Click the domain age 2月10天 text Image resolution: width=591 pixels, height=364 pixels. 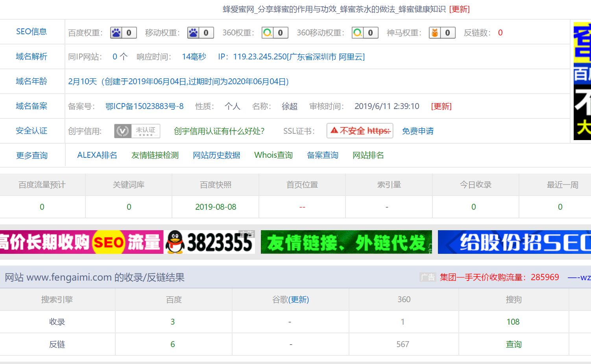click(179, 81)
